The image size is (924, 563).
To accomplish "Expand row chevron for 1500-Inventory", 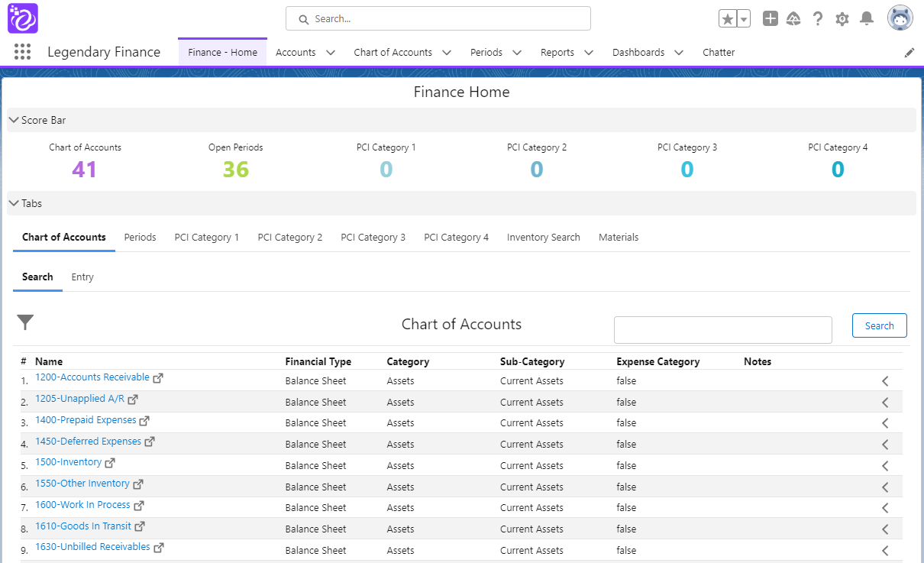I will tap(885, 465).
